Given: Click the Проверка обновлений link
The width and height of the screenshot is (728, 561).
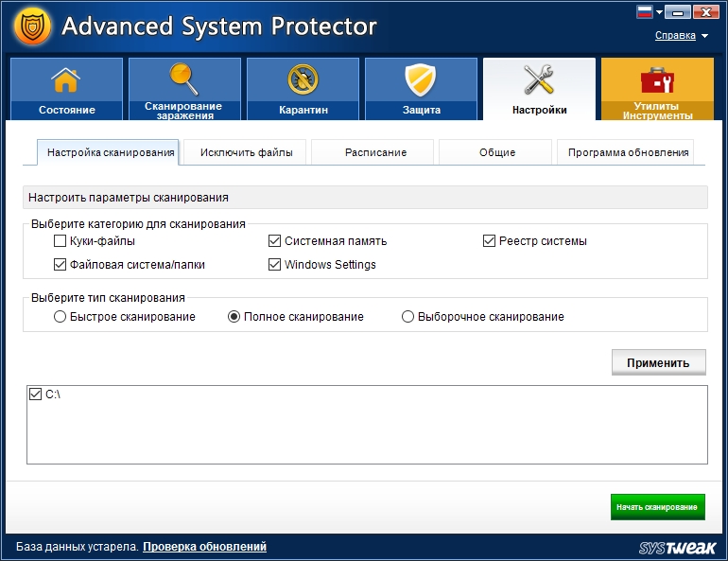Looking at the screenshot, I should point(204,547).
